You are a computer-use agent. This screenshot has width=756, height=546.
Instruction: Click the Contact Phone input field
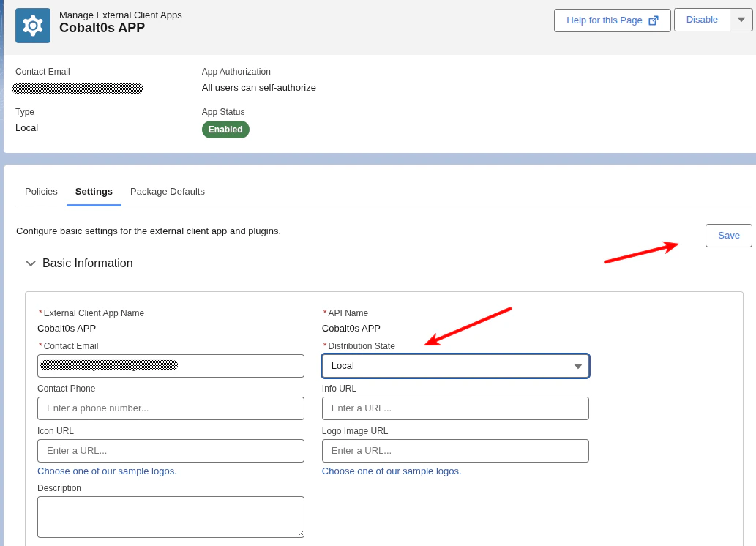(x=171, y=408)
